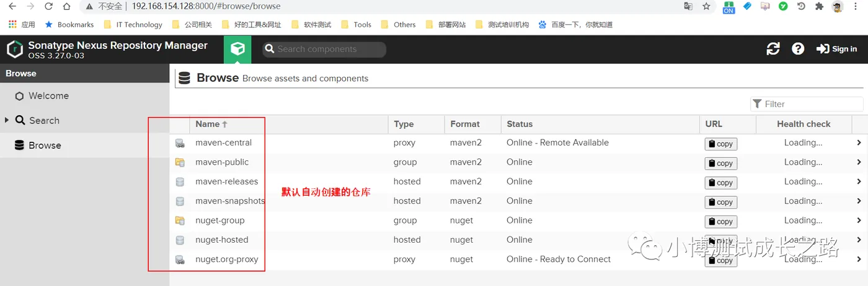Expand nuget.org-proxy row with right chevron
Screen dimensions: 868x286
[859, 259]
